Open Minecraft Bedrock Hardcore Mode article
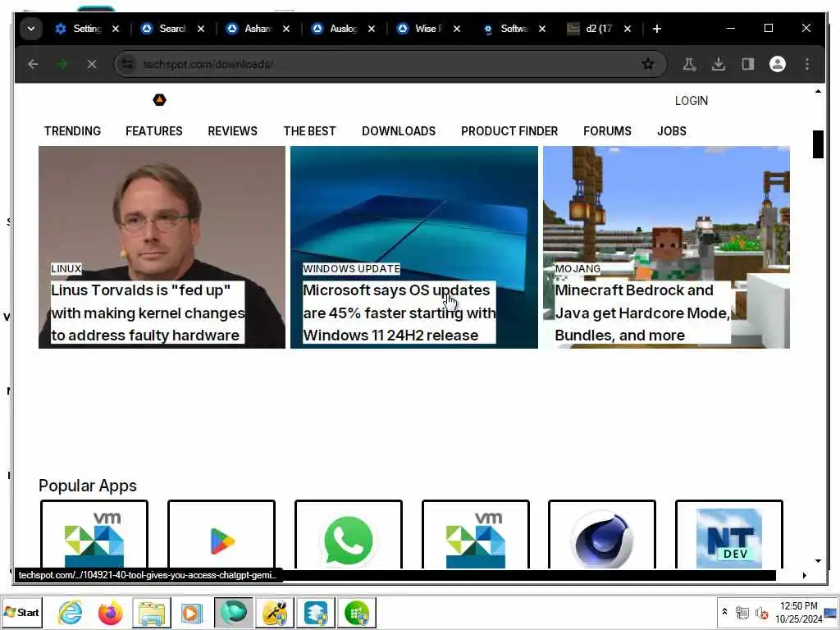 pyautogui.click(x=642, y=313)
